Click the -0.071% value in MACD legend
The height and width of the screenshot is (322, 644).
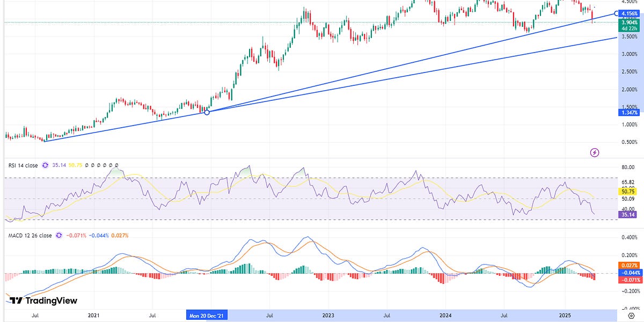pyautogui.click(x=76, y=236)
